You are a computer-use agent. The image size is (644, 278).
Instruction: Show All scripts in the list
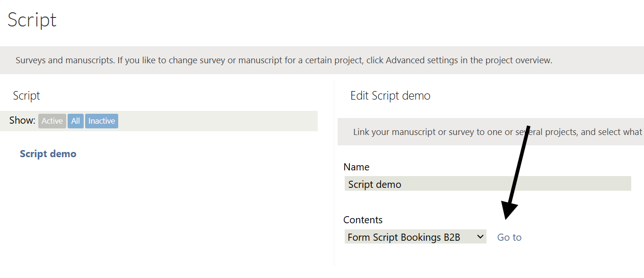76,121
